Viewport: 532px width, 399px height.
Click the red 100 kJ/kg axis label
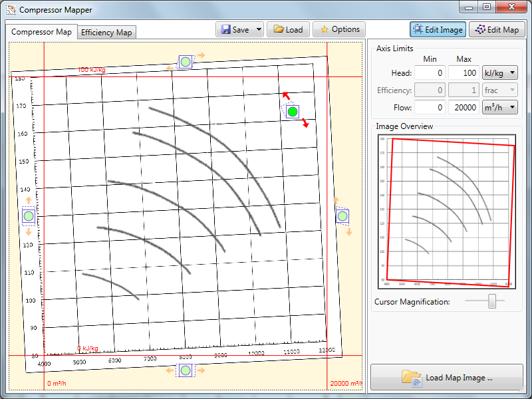click(x=92, y=70)
